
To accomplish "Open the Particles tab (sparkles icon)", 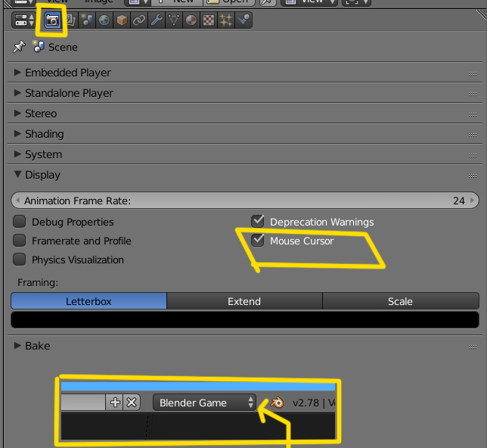I will click(226, 20).
